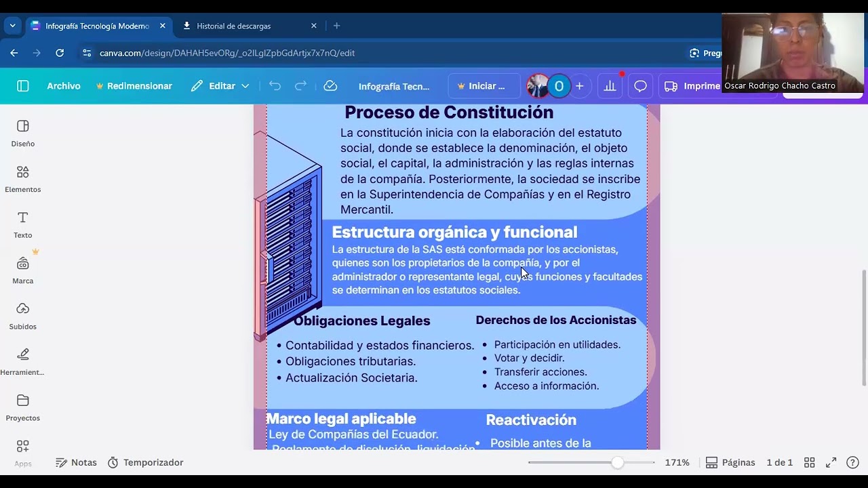Open the Subidos uploads panel
The height and width of the screenshot is (488, 868).
[23, 317]
